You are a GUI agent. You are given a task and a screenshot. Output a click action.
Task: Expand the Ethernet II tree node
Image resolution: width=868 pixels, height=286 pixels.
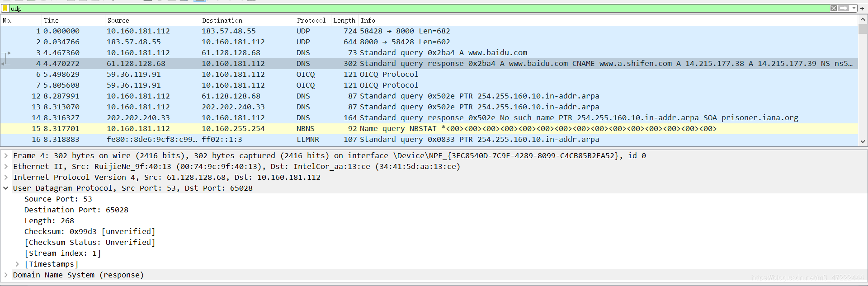point(6,166)
